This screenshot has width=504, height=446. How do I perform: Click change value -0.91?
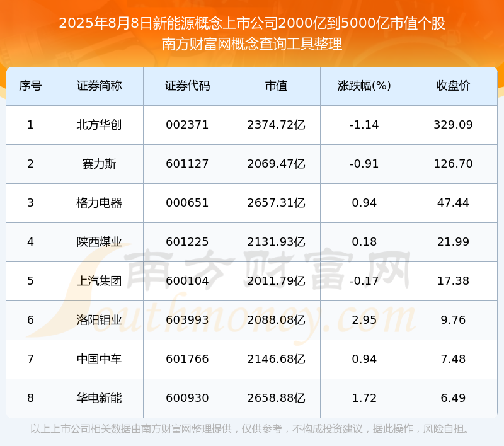click(x=364, y=164)
